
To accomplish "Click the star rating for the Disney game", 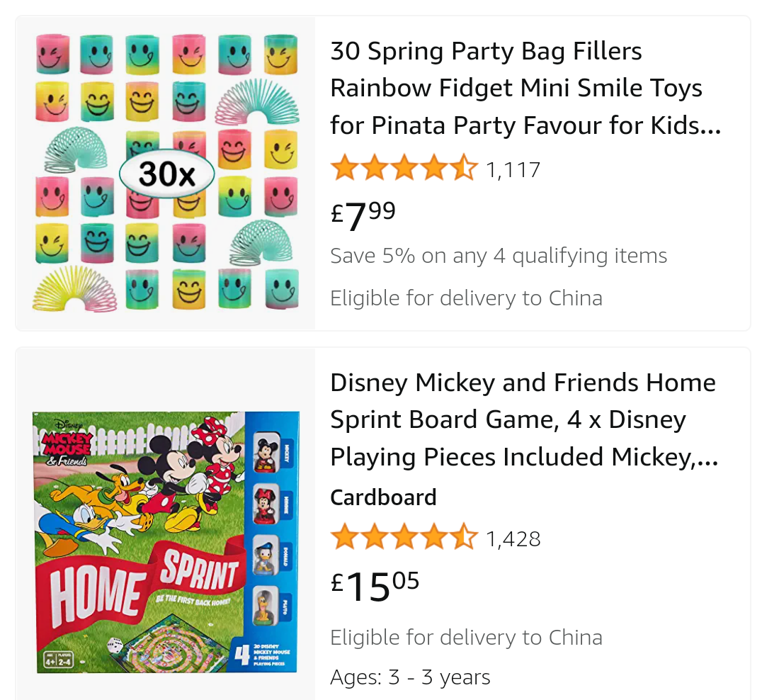I will tap(404, 538).
